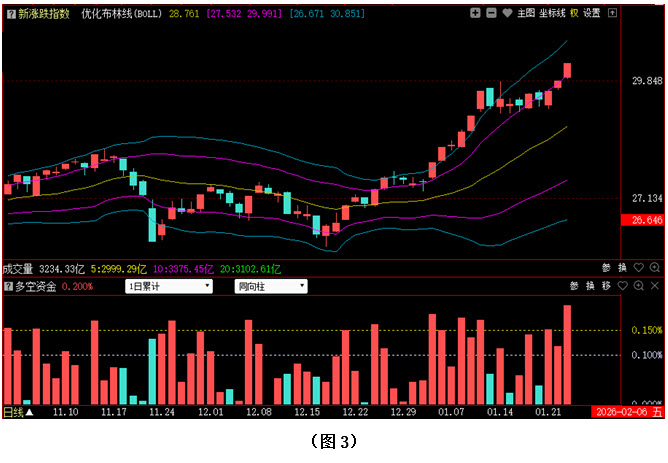The height and width of the screenshot is (463, 668).
Task: Click the magnifier icon in 成交量 panel row
Action: point(654,268)
